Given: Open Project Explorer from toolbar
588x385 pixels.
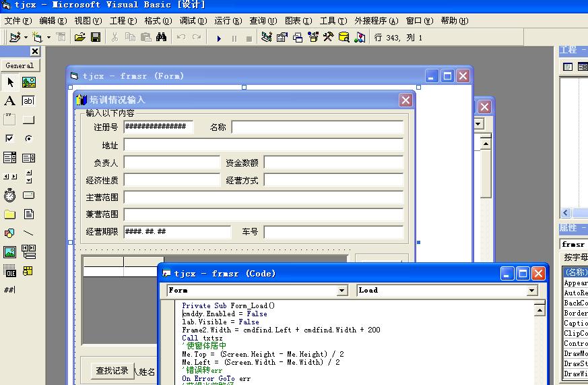Looking at the screenshot, I should pos(267,37).
